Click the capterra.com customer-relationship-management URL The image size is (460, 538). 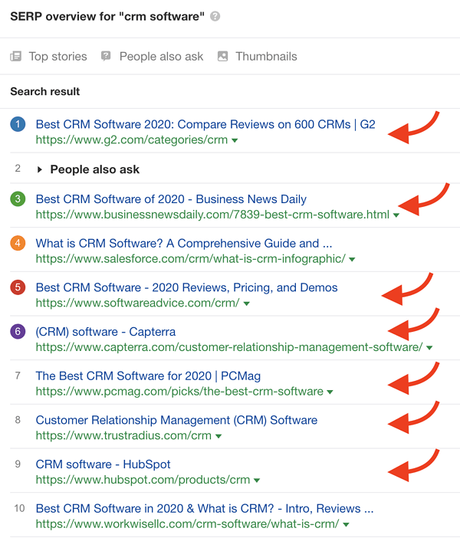click(x=229, y=347)
